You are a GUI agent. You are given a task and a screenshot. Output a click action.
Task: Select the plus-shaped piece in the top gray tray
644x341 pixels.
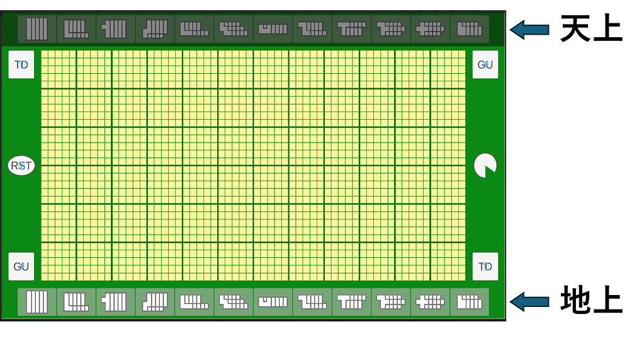tap(431, 29)
